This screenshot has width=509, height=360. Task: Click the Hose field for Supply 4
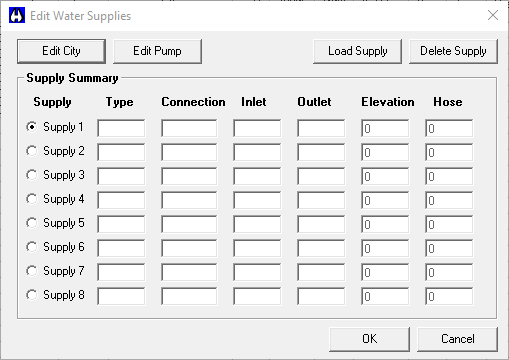coord(449,200)
